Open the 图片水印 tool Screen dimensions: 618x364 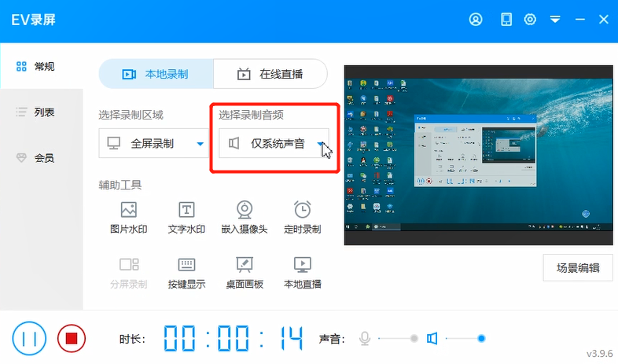(x=128, y=218)
